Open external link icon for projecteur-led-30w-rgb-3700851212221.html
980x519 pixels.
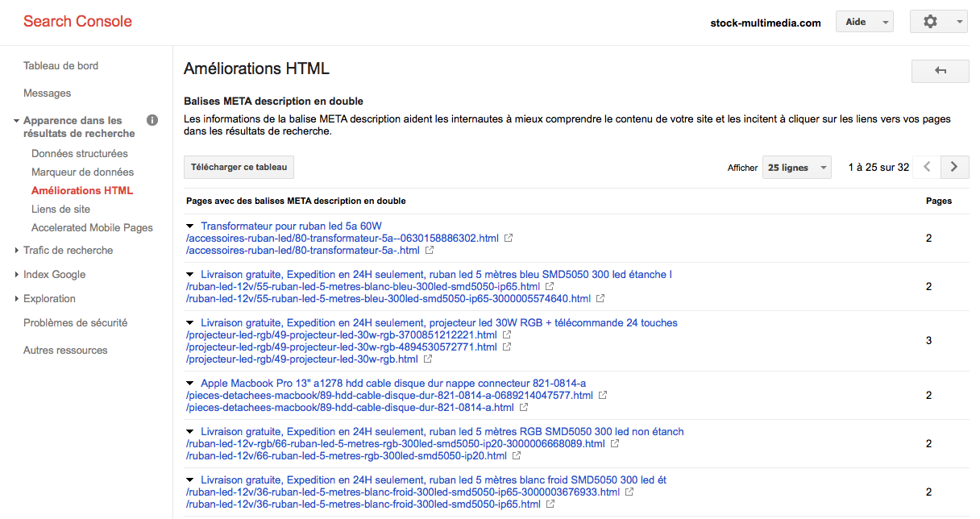point(507,335)
